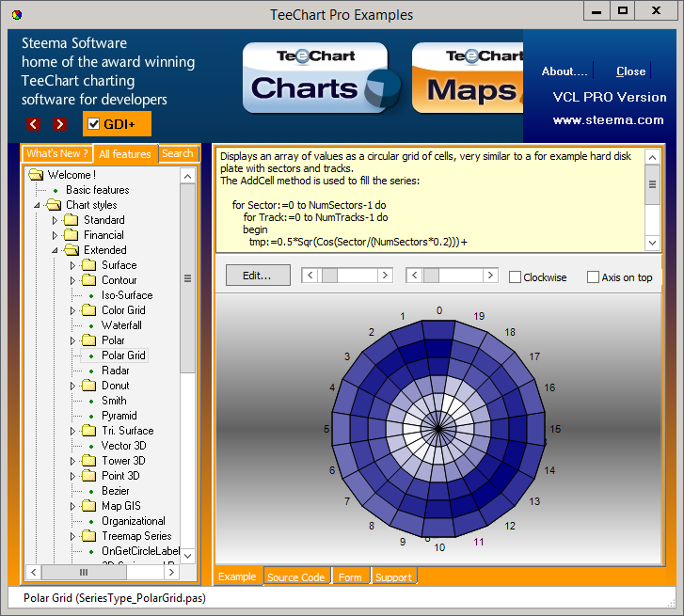The height and width of the screenshot is (616, 684).
Task: Click second slider's left arrow
Action: point(414,276)
